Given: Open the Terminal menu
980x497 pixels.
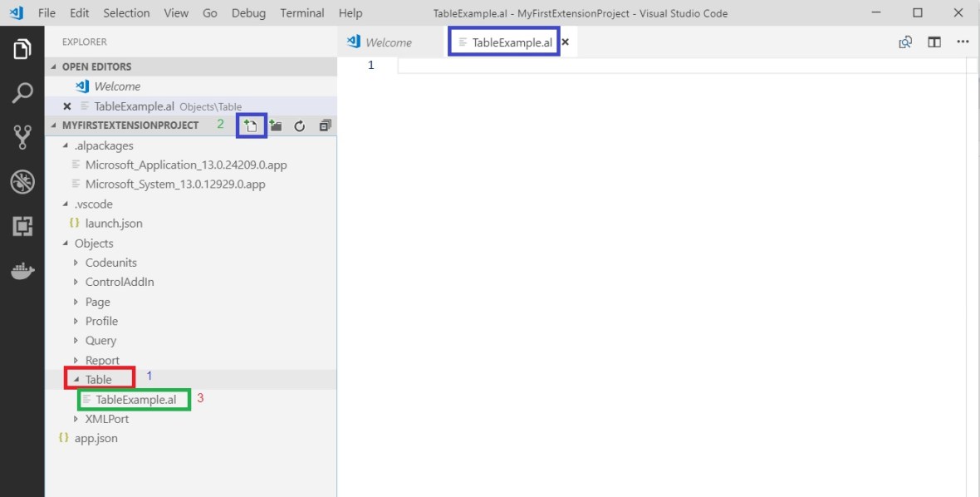Looking at the screenshot, I should click(302, 13).
